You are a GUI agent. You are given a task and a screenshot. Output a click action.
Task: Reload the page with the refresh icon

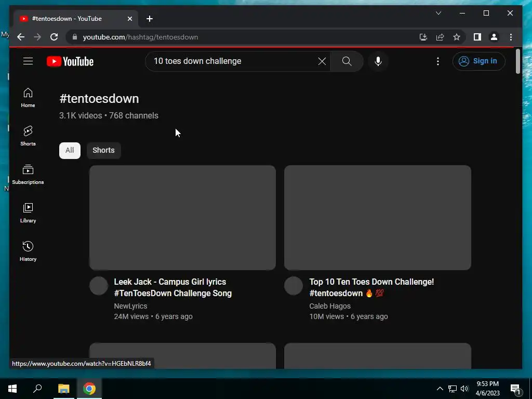click(54, 37)
